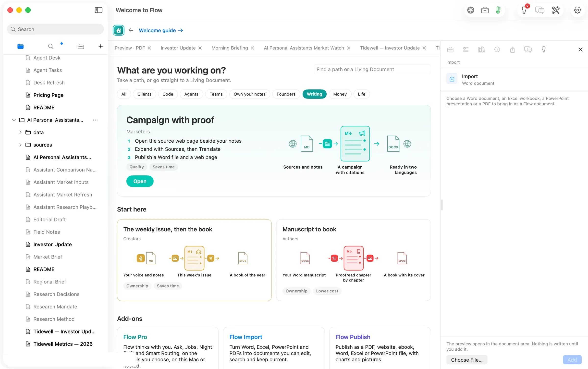Click the sidebar briefcase icon
The height and width of the screenshot is (369, 588).
coord(81,46)
